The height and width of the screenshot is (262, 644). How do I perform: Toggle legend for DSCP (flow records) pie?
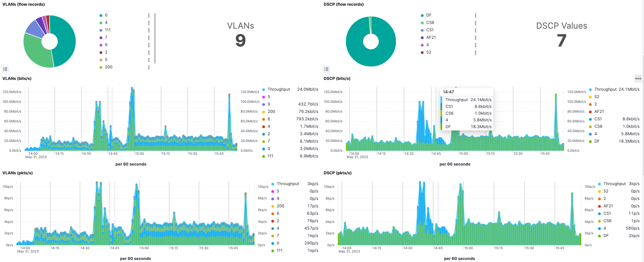coord(326,69)
